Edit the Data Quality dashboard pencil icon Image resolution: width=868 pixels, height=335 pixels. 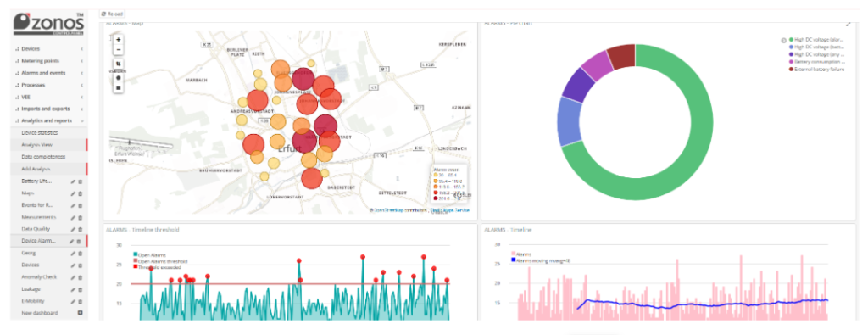point(73,229)
